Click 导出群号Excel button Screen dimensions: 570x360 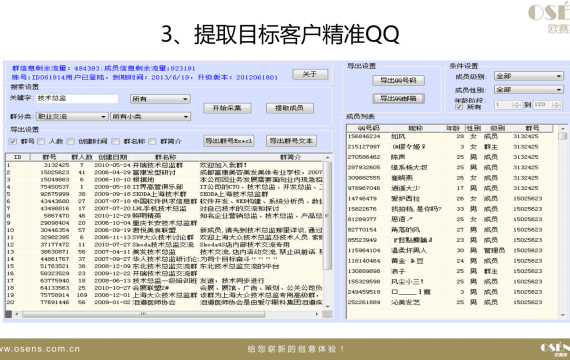[229, 141]
